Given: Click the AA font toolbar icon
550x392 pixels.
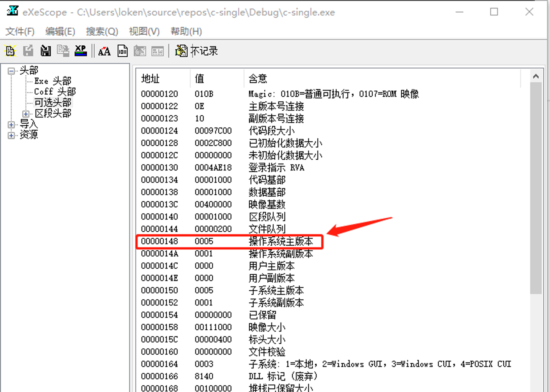Looking at the screenshot, I should pyautogui.click(x=105, y=51).
